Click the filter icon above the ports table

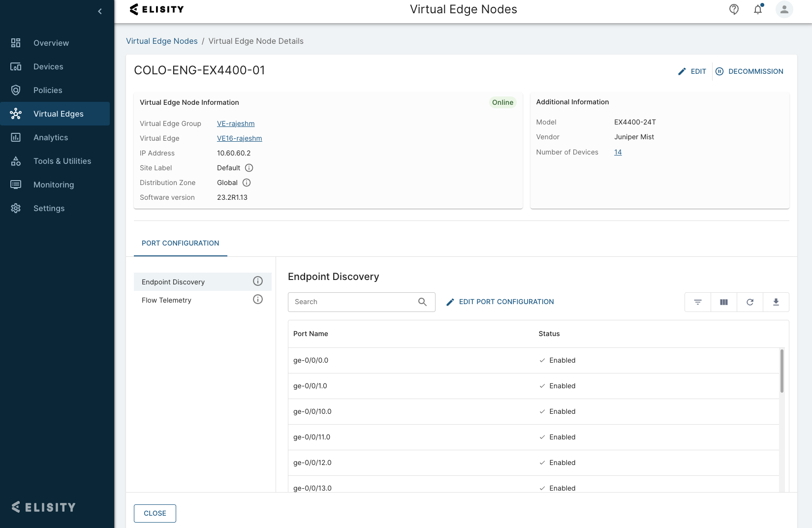click(x=697, y=302)
